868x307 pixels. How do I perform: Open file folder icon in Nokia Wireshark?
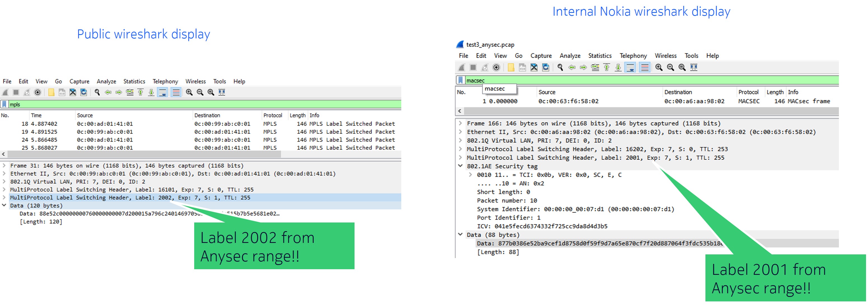(511, 67)
